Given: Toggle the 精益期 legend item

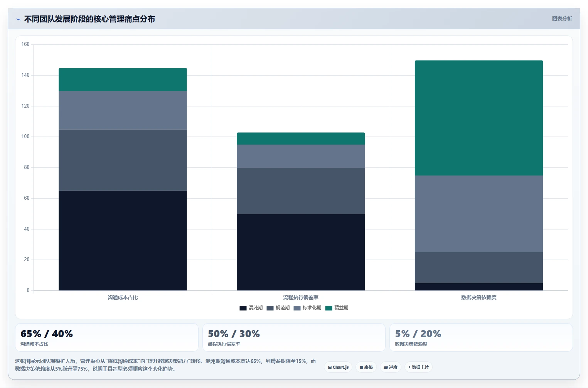Looking at the screenshot, I should (337, 308).
